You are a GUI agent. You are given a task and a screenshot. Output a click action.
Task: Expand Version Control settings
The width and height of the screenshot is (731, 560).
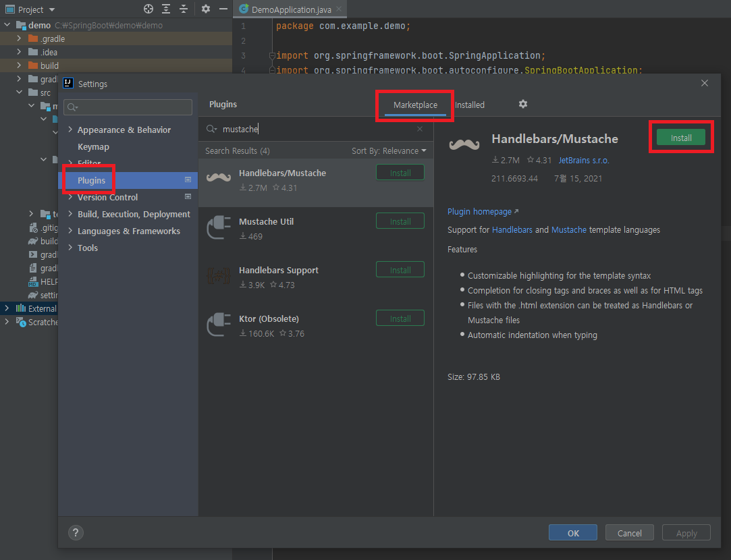tap(70, 197)
